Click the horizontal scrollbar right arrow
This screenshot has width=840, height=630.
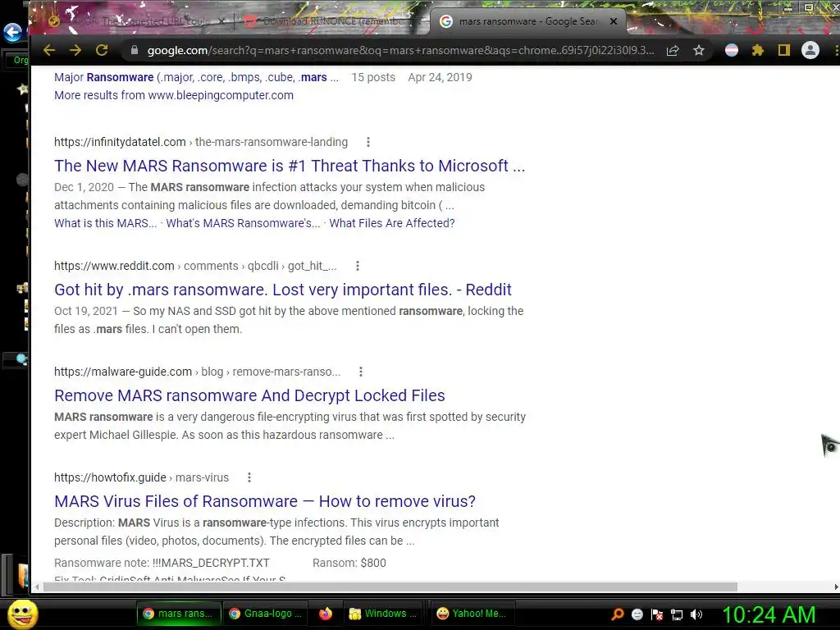pos(836,587)
